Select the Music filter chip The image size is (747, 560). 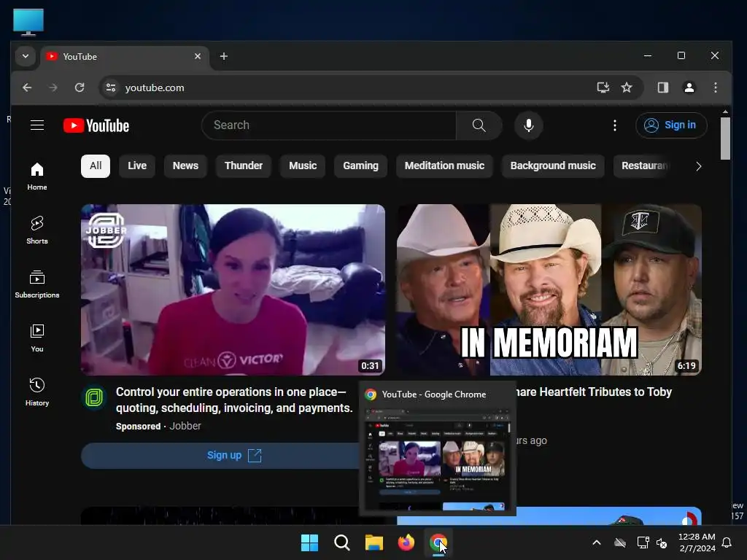coord(303,166)
